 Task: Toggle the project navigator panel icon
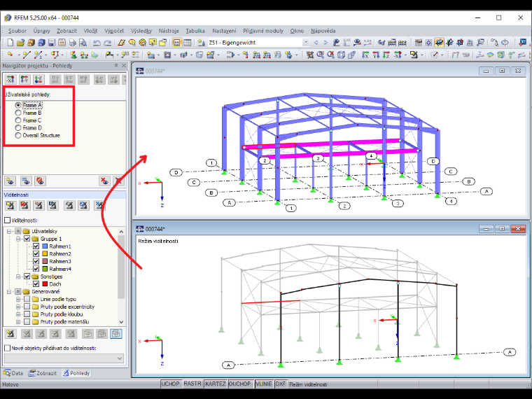[x=177, y=43]
